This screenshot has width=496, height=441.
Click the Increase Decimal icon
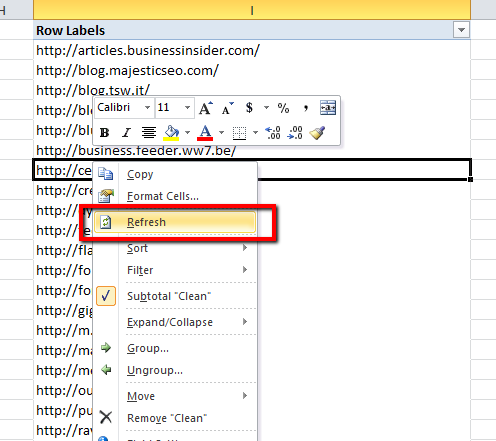point(273,133)
